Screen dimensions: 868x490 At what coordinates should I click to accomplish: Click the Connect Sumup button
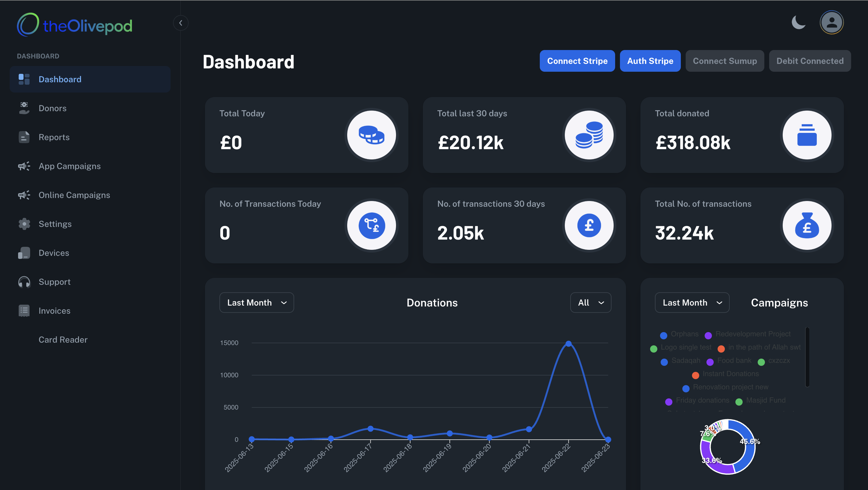725,61
